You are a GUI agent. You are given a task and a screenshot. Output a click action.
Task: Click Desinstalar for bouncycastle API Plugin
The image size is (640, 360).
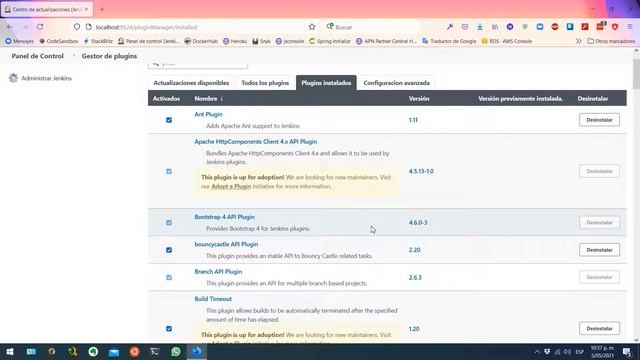(x=599, y=250)
